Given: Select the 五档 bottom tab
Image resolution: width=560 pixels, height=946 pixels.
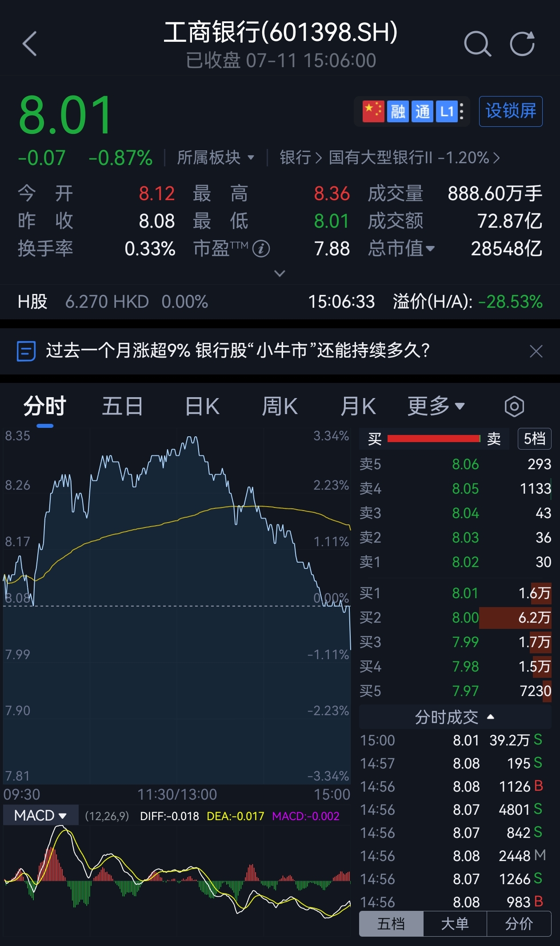Looking at the screenshot, I should click(391, 924).
